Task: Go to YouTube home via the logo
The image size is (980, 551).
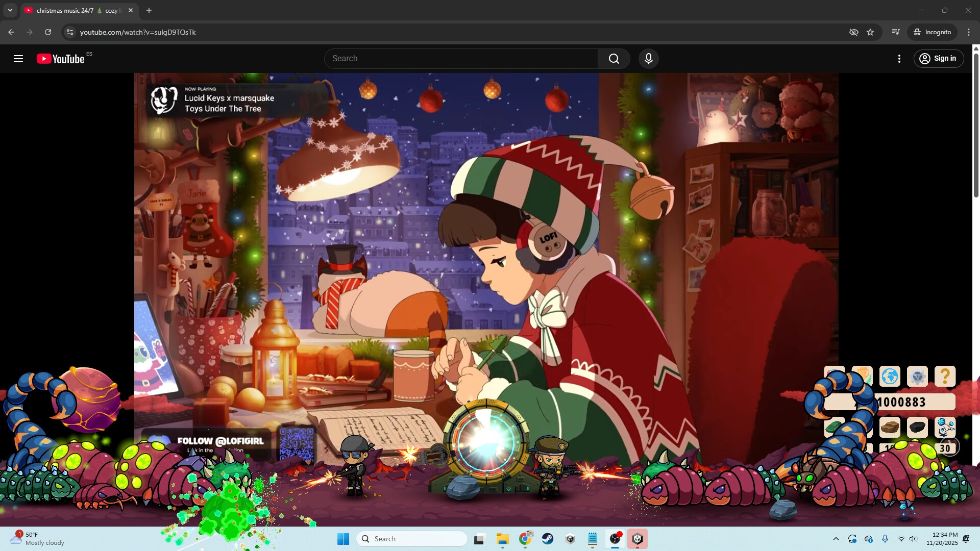Action: pyautogui.click(x=61, y=58)
